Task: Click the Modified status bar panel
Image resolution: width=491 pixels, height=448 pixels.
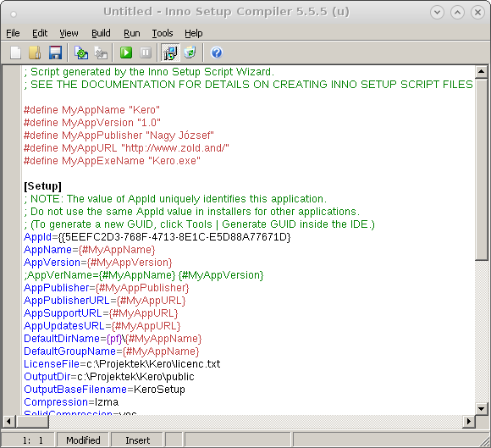Action: click(x=83, y=440)
